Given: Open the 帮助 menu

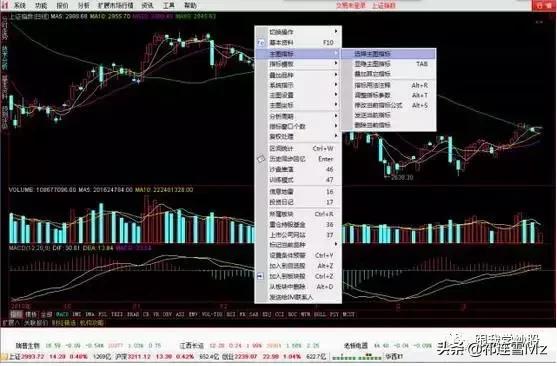Looking at the screenshot, I should point(190,5).
